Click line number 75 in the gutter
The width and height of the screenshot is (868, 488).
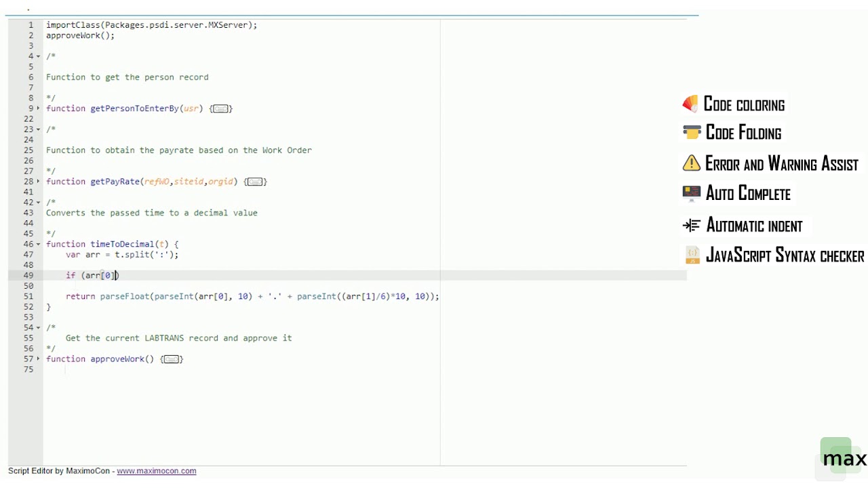[x=28, y=369]
